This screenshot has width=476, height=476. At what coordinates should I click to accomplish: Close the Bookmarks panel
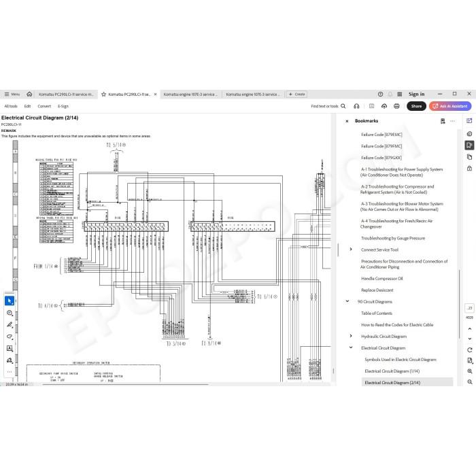[x=347, y=121]
